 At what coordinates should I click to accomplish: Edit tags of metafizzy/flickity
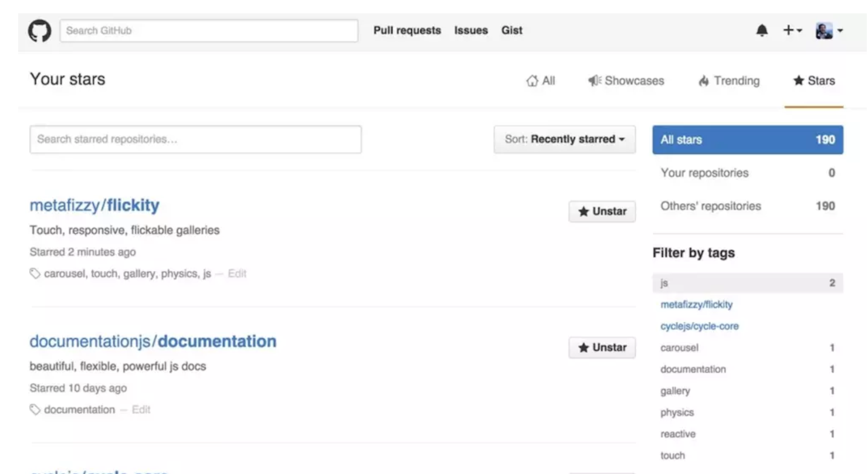pyautogui.click(x=237, y=274)
